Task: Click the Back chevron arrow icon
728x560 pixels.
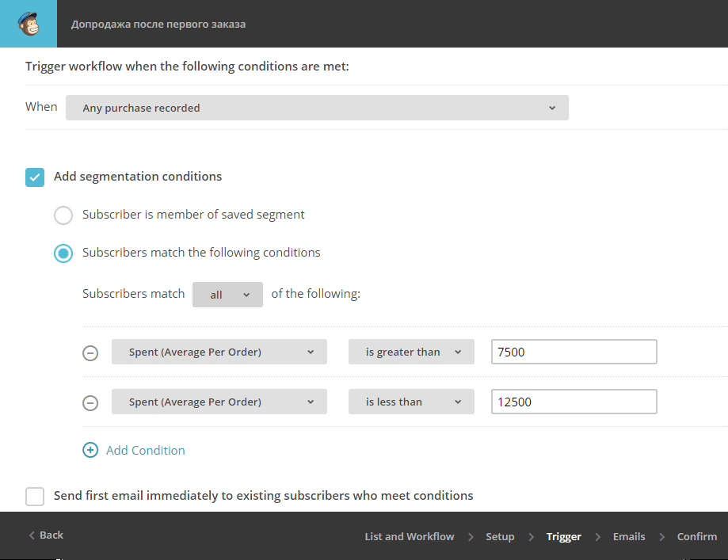Action: 32,535
